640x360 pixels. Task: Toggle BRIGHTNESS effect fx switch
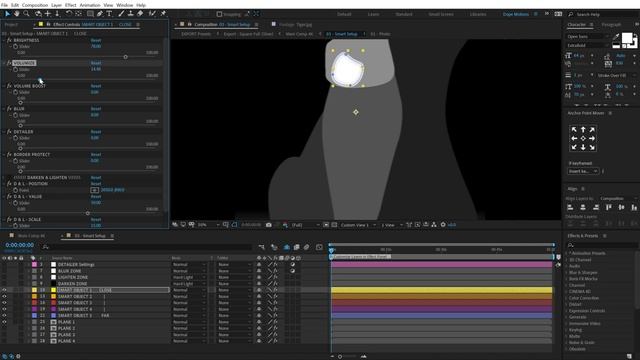click(x=9, y=40)
